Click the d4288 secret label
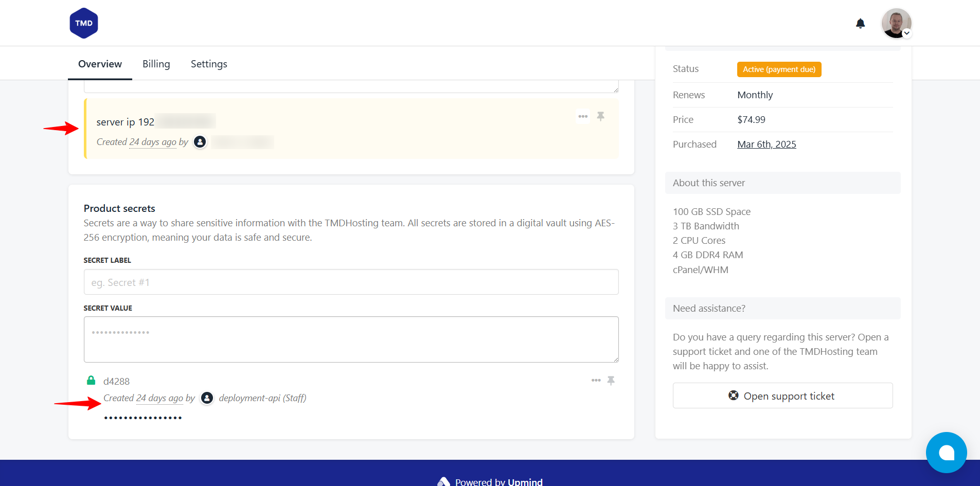This screenshot has width=980, height=486. click(x=116, y=382)
